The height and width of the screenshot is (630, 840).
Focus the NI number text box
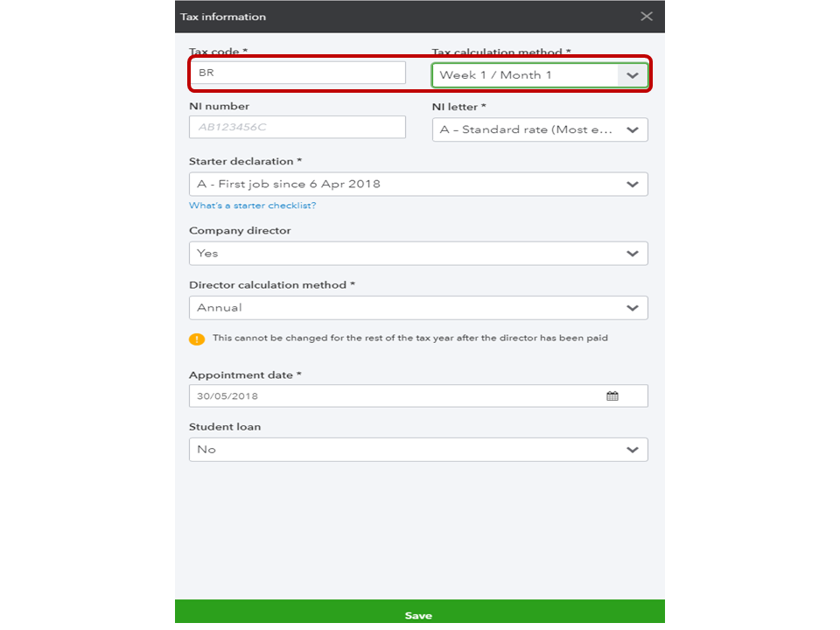tap(297, 127)
